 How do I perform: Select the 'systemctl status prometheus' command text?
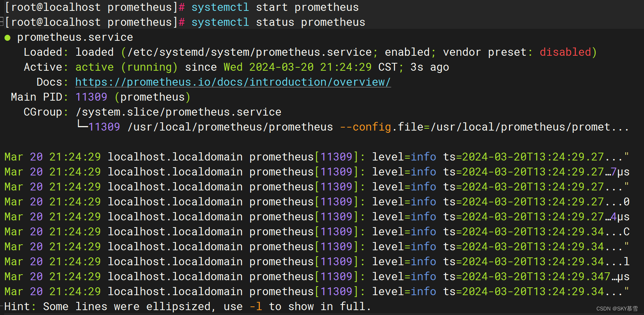278,22
